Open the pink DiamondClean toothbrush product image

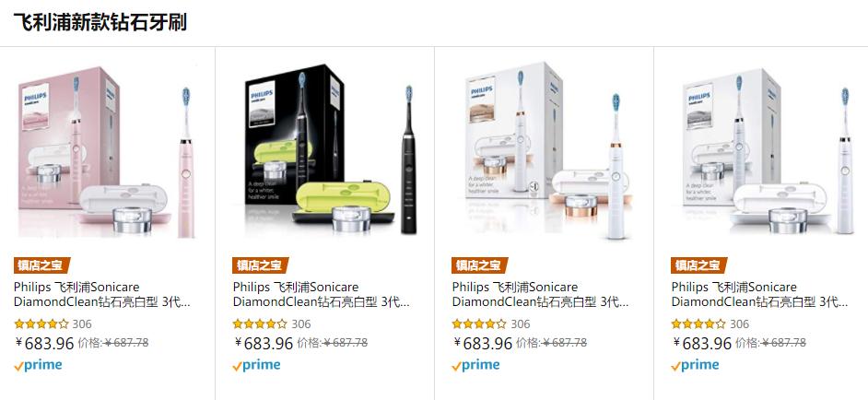pyautogui.click(x=107, y=152)
